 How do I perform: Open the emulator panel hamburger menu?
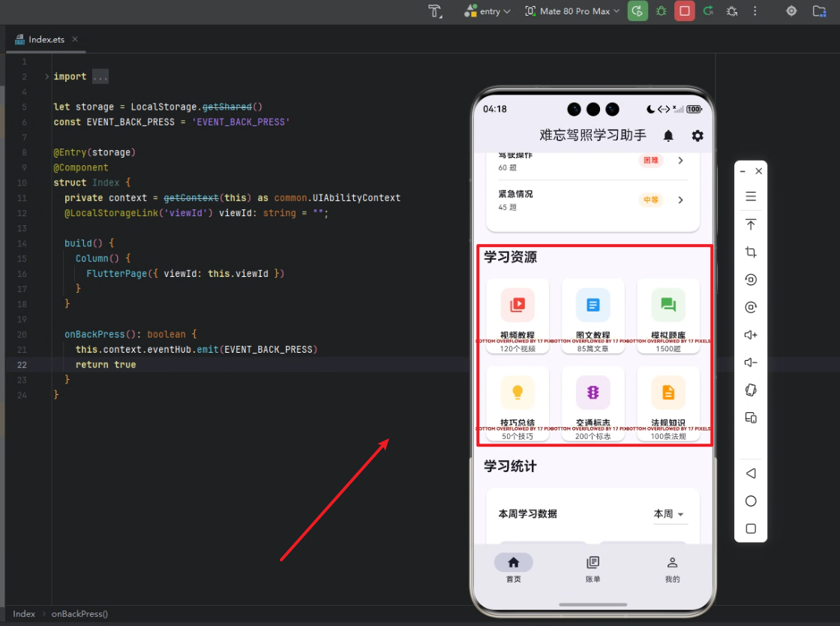coord(751,195)
